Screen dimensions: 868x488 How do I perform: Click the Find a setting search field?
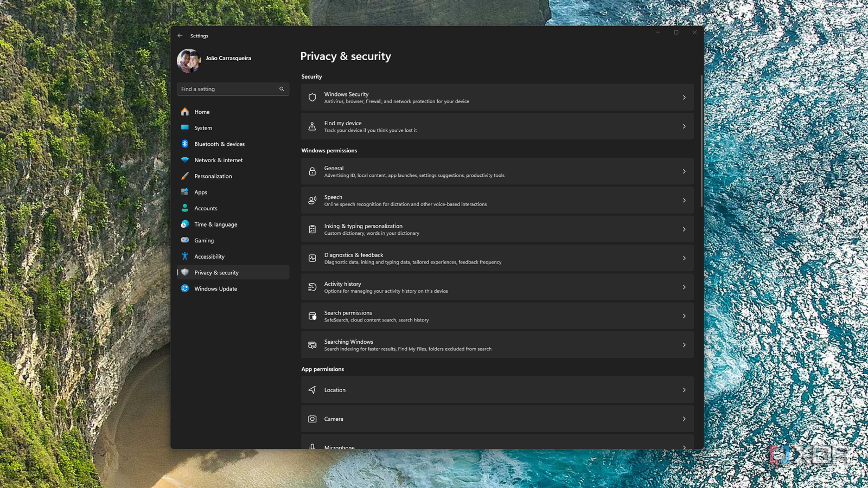(x=228, y=89)
